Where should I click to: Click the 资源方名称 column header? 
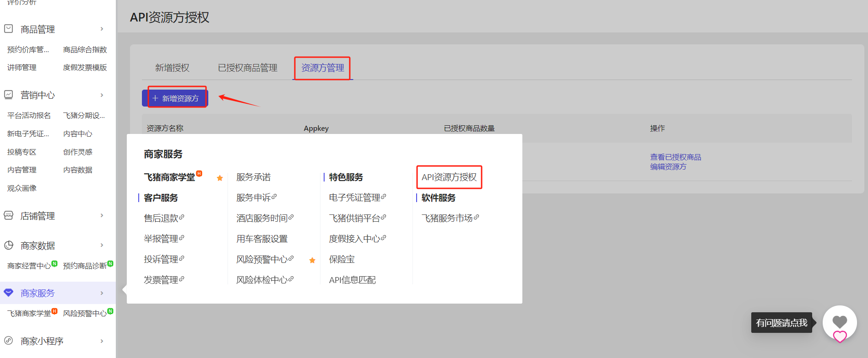[x=165, y=128]
